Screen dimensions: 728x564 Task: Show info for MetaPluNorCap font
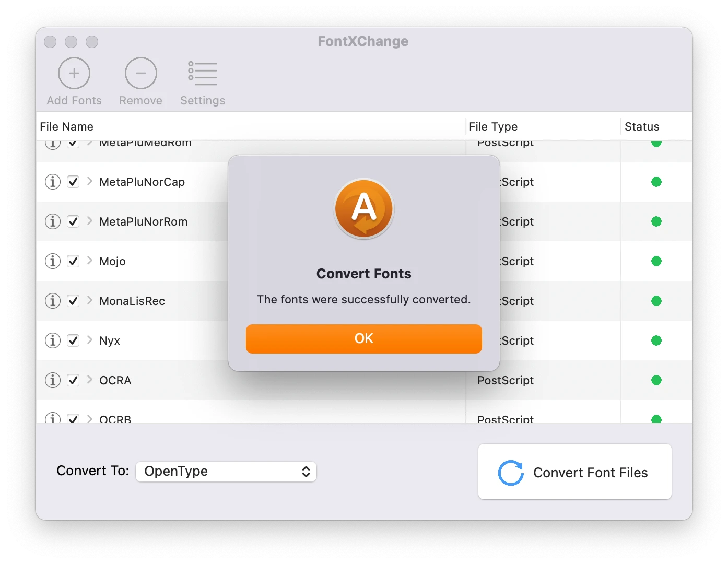pyautogui.click(x=53, y=182)
